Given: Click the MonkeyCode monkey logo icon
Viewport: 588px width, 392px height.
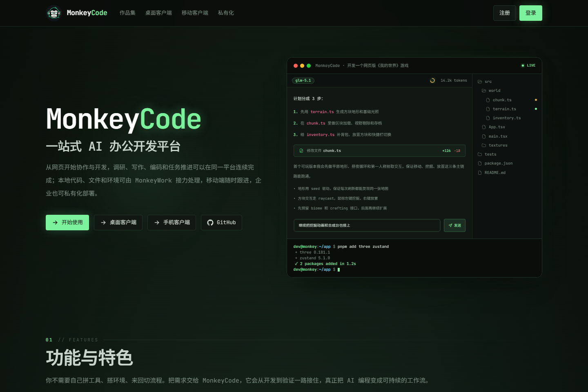Looking at the screenshot, I should pyautogui.click(x=54, y=13).
